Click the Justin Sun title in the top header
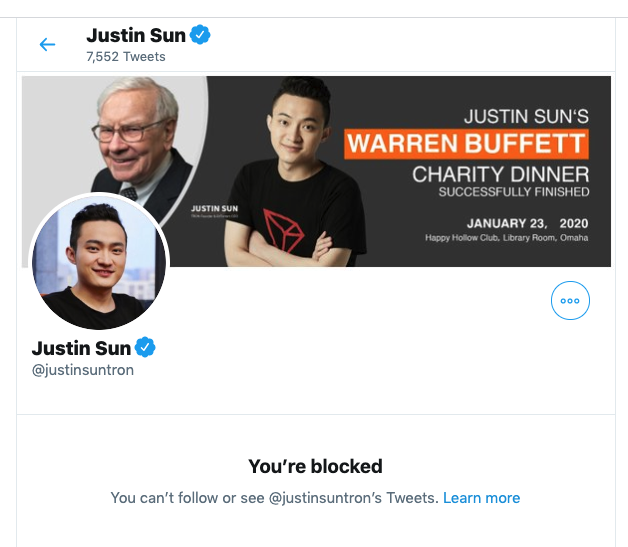The height and width of the screenshot is (547, 628). click(136, 35)
